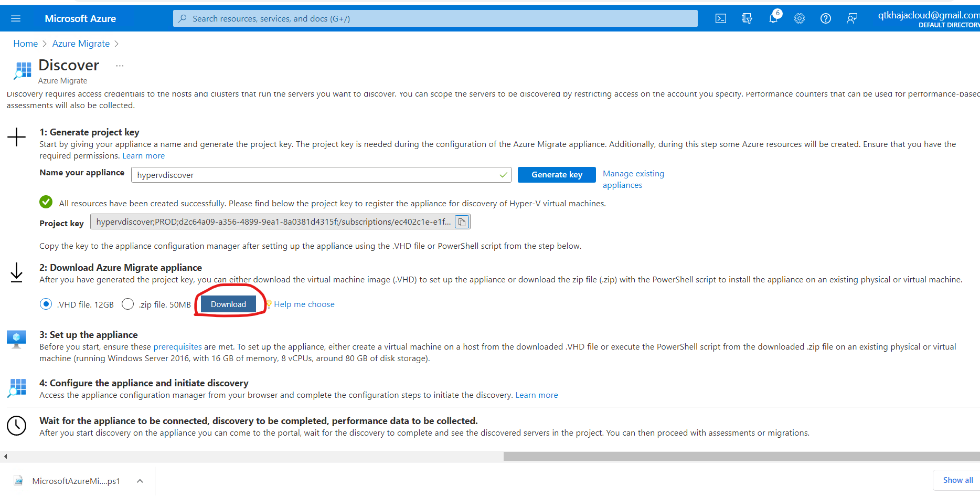Go to Home breadcrumb

[x=25, y=44]
